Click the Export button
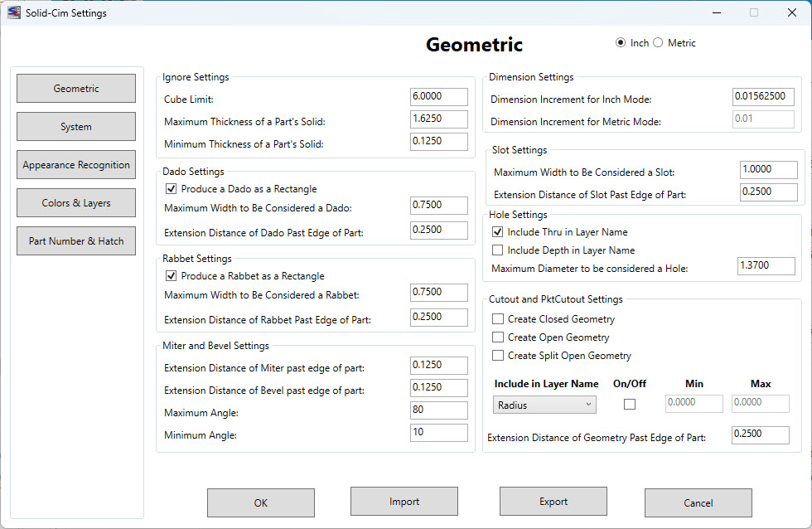The height and width of the screenshot is (529, 812). coord(553,501)
